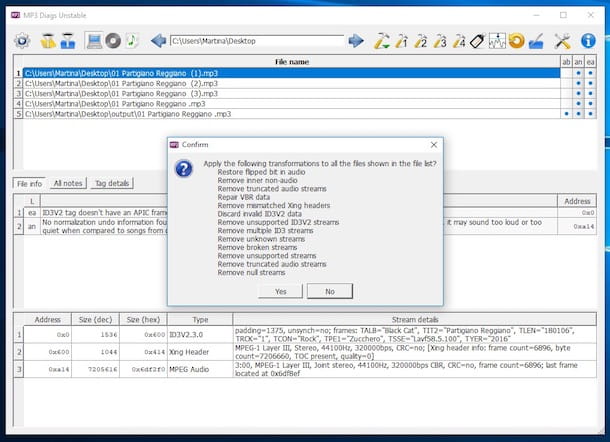Screen dimensions: 610x442
Task: Click the 'ea' note column header
Action: 591,62
